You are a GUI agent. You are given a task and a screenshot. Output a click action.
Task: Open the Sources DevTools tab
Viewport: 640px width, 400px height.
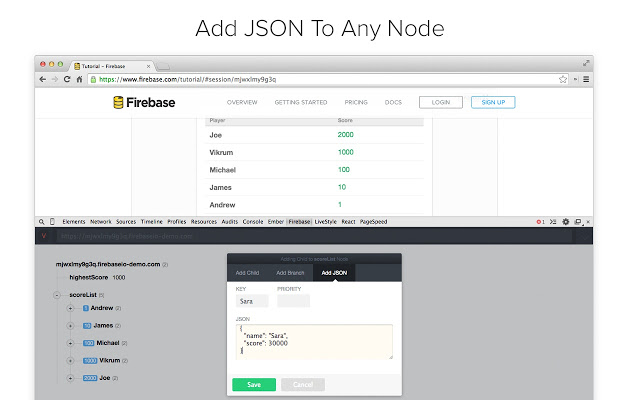pos(126,222)
